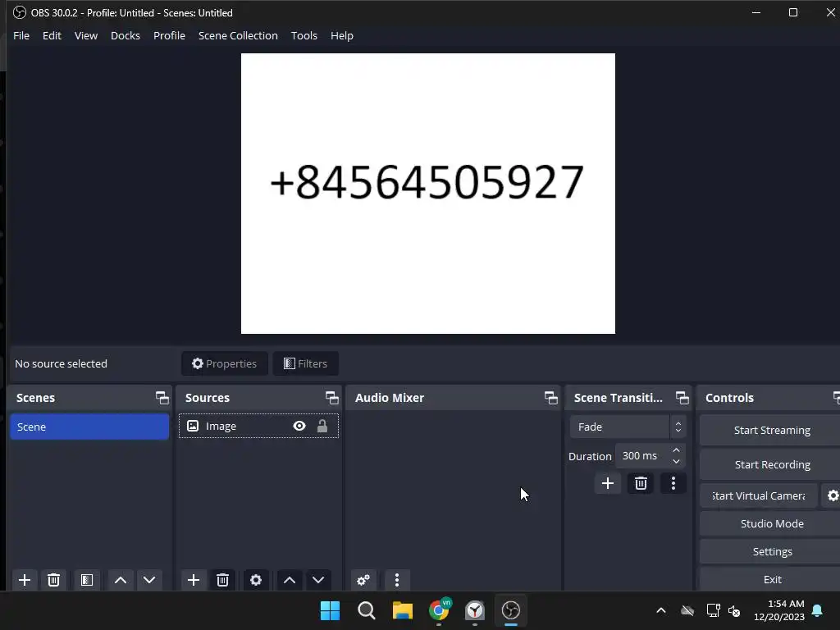Click the Image source type icon
Viewport: 840px width, 630px height.
193,426
